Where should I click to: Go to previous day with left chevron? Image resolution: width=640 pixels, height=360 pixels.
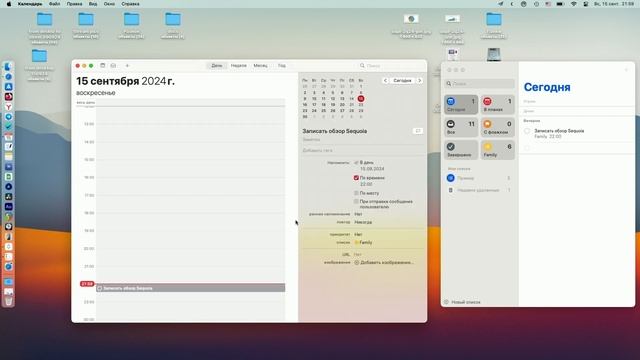tap(385, 80)
